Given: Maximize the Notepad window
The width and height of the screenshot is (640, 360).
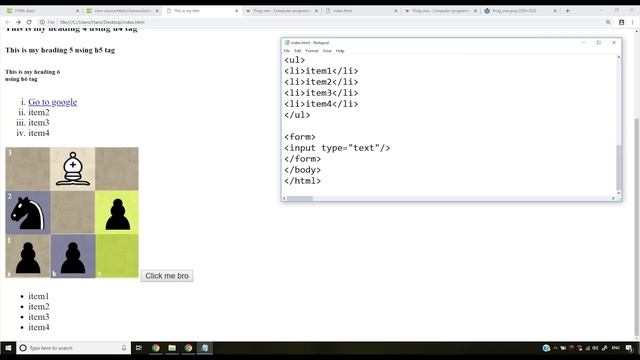Looking at the screenshot, I should 599,42.
